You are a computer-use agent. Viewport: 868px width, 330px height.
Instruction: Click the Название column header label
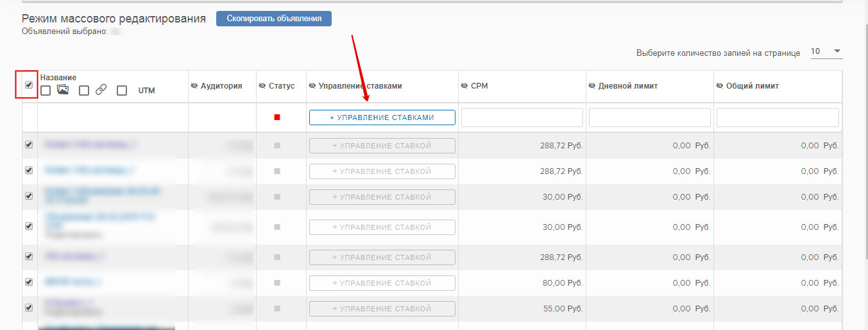tap(58, 78)
